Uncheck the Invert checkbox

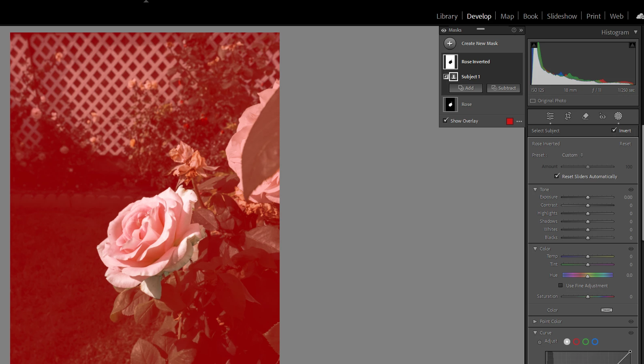[x=614, y=130]
